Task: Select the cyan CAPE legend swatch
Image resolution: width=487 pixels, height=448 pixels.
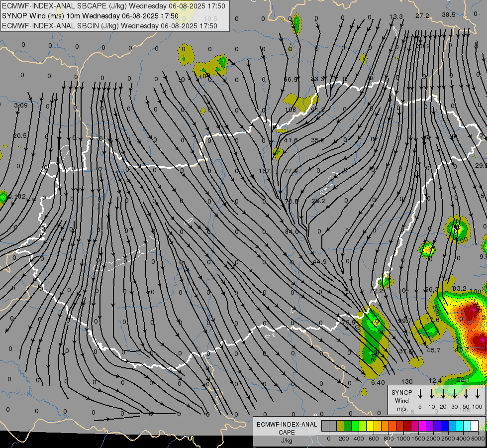Action: [x=459, y=426]
